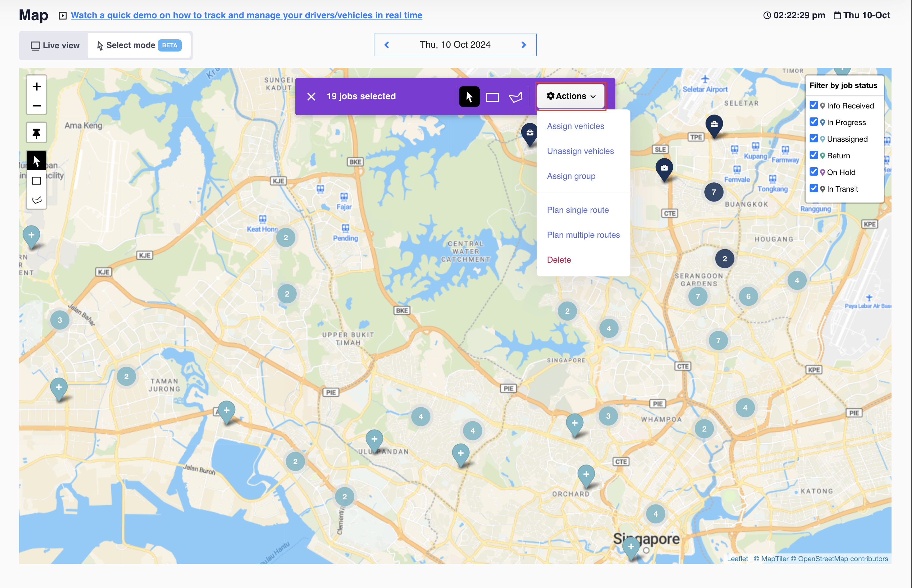The width and height of the screenshot is (912, 588).
Task: Click the map zoom out minus button
Action: click(37, 106)
